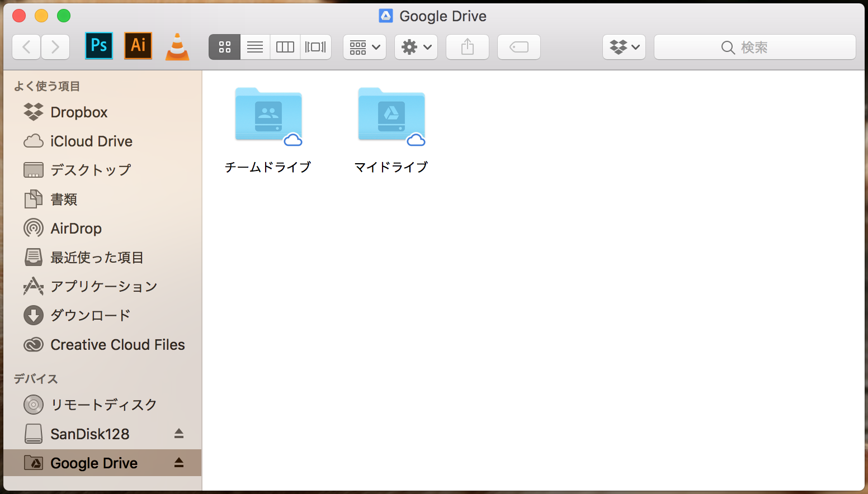
Task: Switch to list view
Action: [255, 47]
